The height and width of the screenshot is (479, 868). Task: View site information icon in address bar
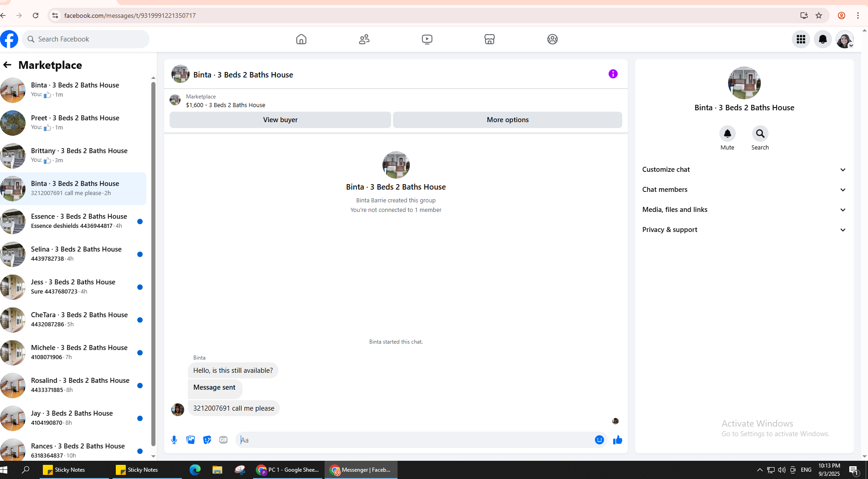click(55, 15)
